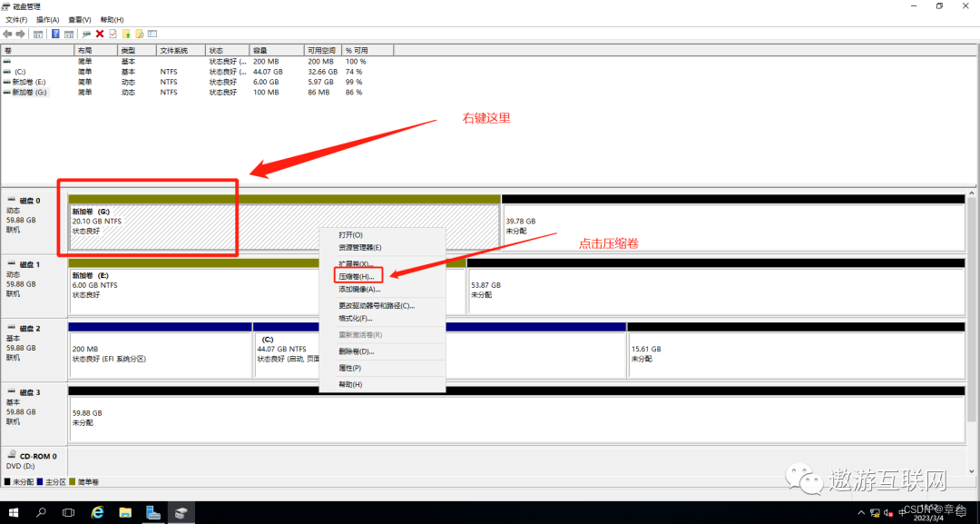Click the red X delete icon
Viewport: 980px width, 524px height.
coord(100,34)
